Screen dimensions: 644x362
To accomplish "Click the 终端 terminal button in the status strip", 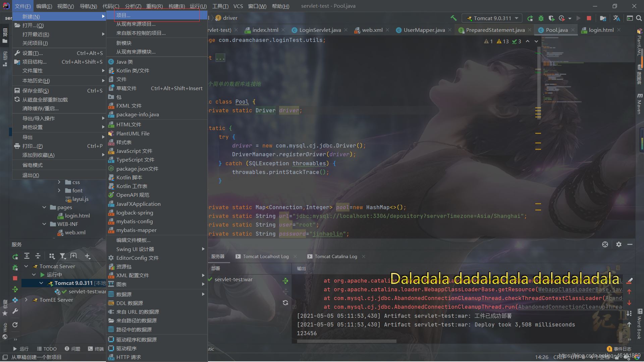I will point(96,349).
